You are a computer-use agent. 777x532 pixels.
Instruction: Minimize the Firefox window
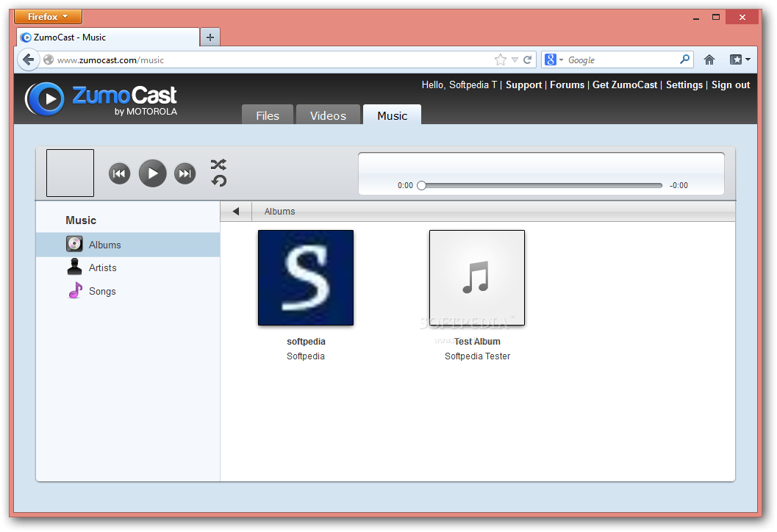pos(696,18)
